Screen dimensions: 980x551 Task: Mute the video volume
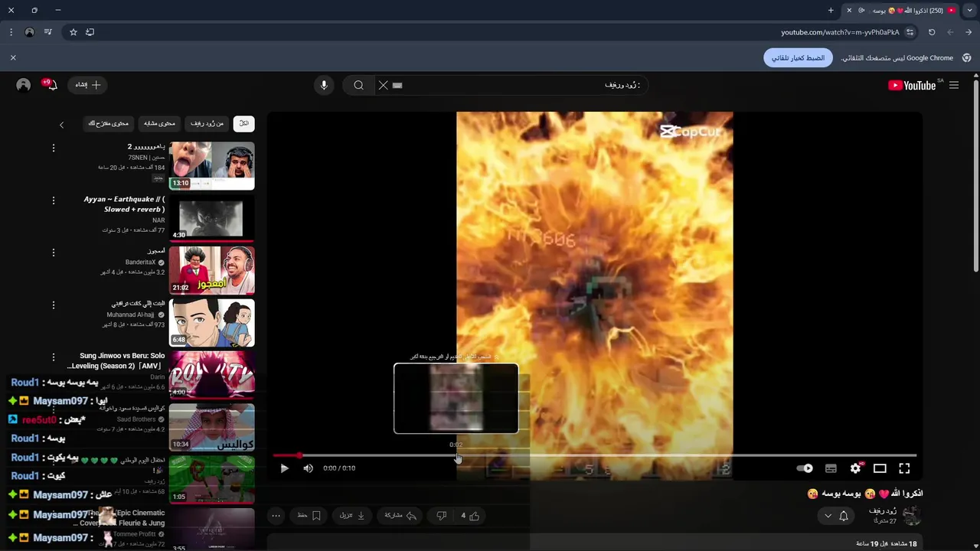pyautogui.click(x=308, y=468)
